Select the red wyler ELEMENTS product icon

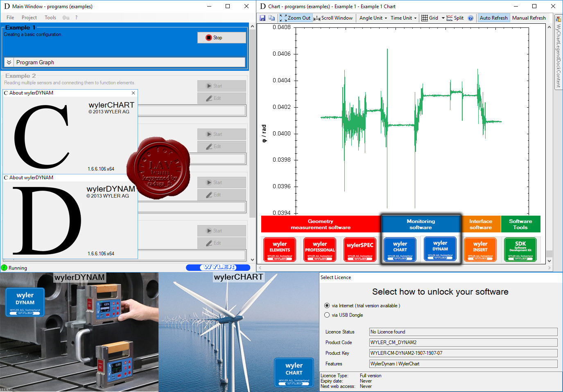point(280,249)
